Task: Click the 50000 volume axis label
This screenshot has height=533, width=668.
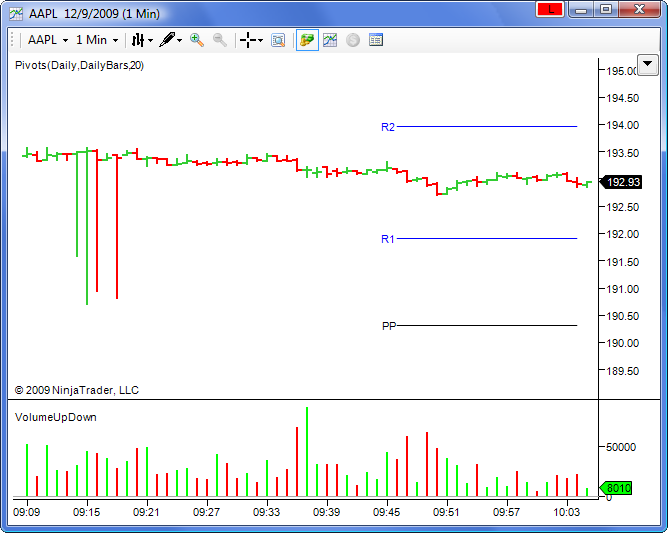Action: [621, 447]
